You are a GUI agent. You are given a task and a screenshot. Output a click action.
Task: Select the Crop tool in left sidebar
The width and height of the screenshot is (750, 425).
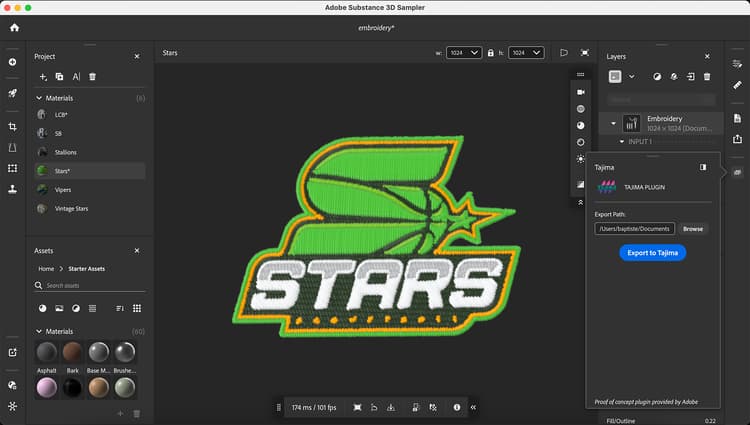13,127
